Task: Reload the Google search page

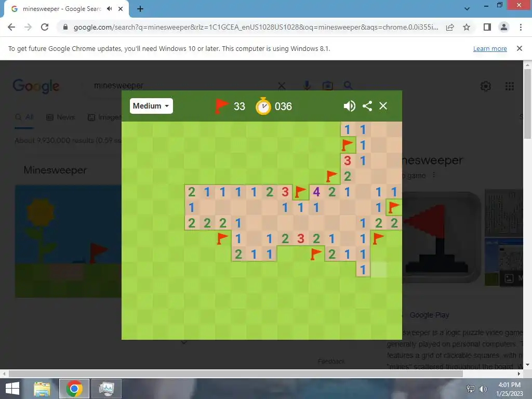Action: pyautogui.click(x=45, y=27)
